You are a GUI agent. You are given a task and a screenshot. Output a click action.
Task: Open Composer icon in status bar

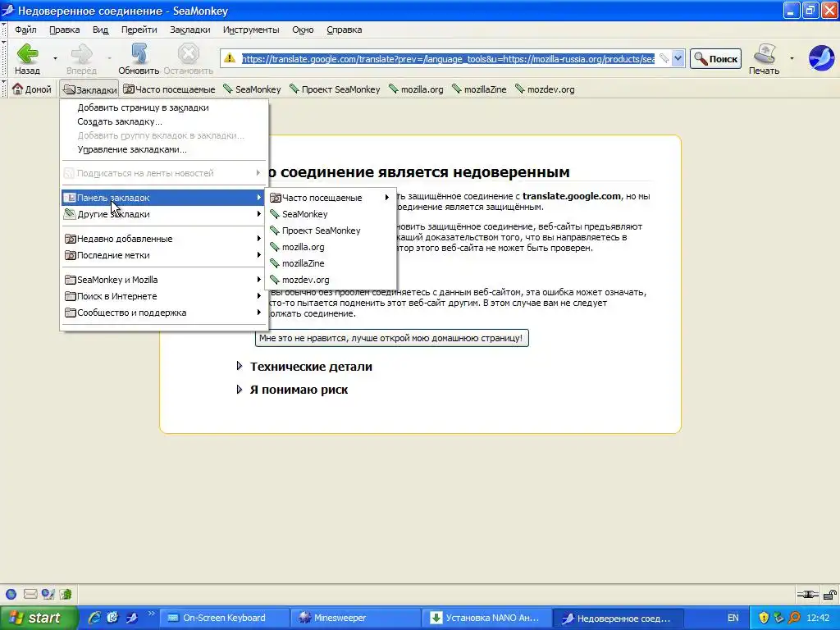(x=48, y=594)
